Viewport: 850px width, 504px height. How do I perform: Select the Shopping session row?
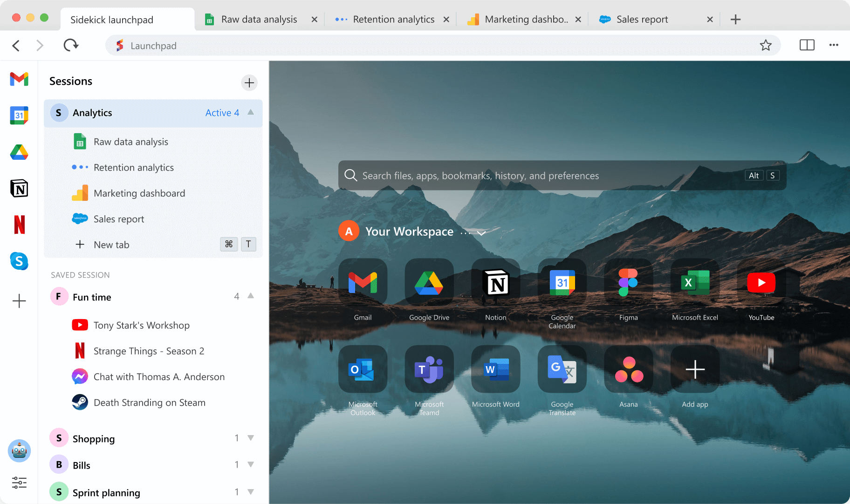tap(153, 438)
